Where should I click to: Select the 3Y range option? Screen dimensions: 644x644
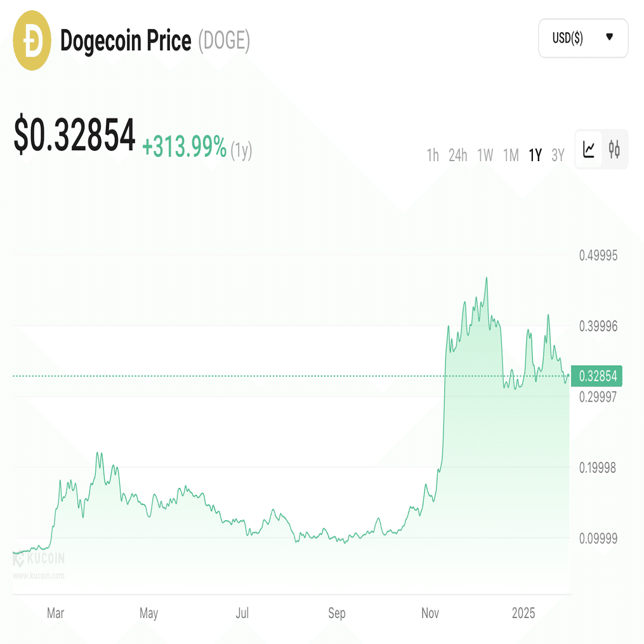pos(558,155)
